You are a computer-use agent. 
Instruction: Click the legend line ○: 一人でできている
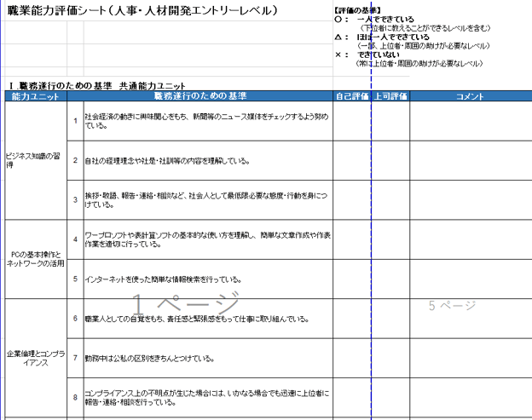coord(374,20)
